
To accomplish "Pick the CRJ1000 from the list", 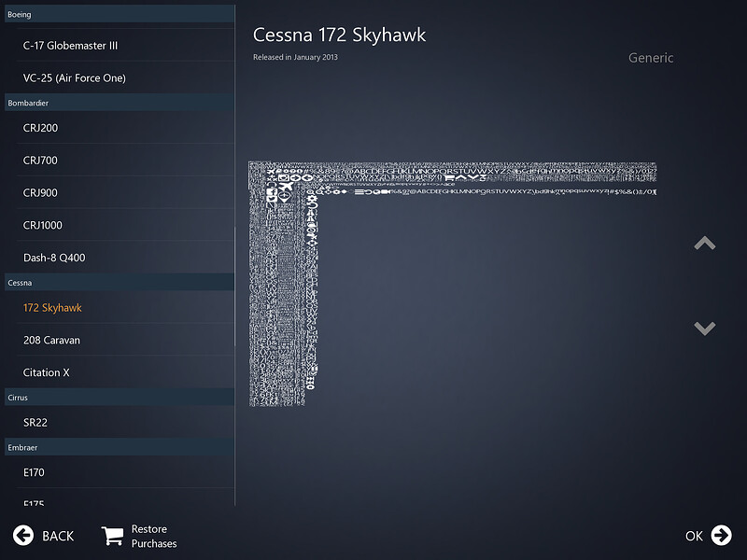I will pyautogui.click(x=126, y=225).
